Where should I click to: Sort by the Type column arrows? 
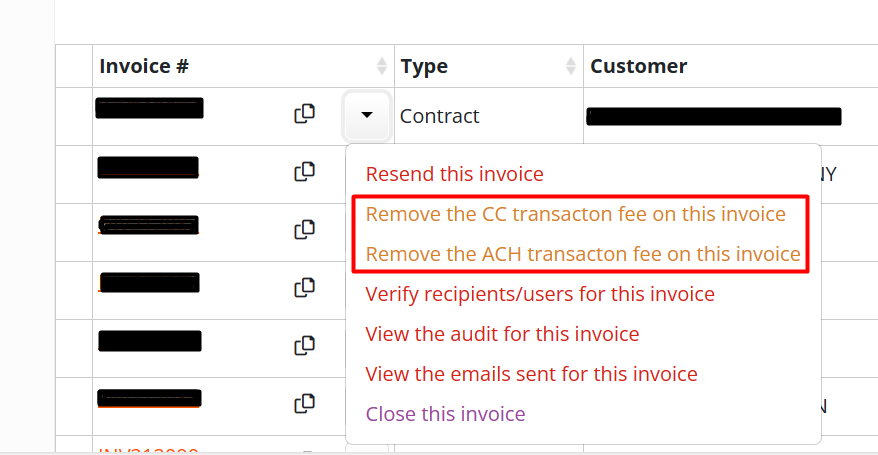tap(571, 66)
